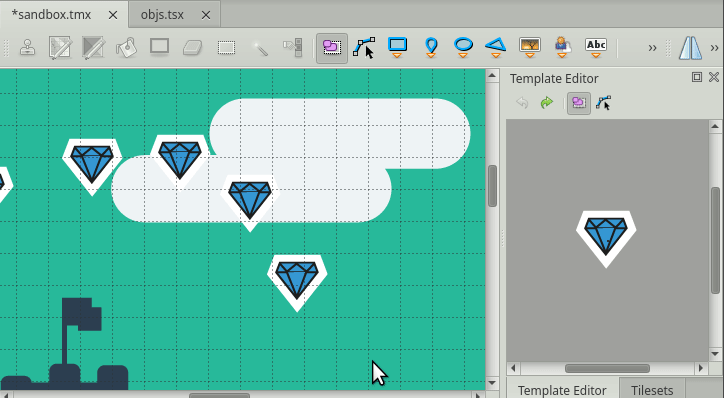Viewport: 724px width, 398px height.
Task: Select the Magic Wand tool
Action: coord(260,48)
